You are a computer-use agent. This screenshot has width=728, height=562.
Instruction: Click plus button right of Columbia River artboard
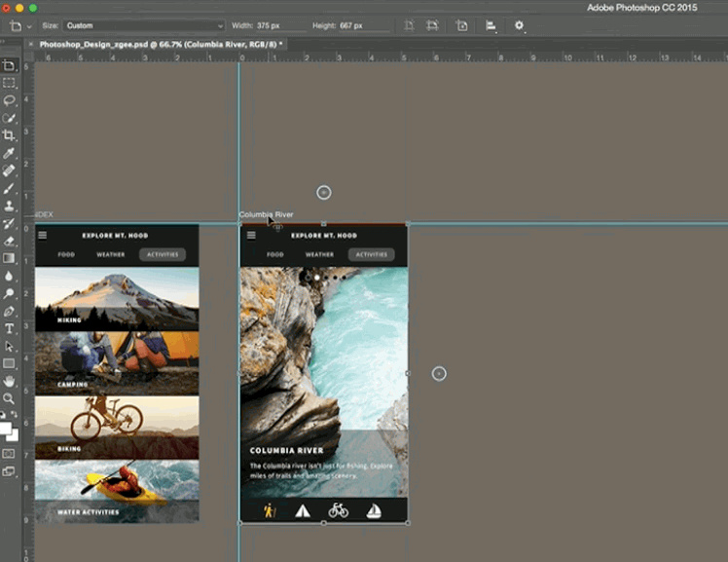(439, 373)
